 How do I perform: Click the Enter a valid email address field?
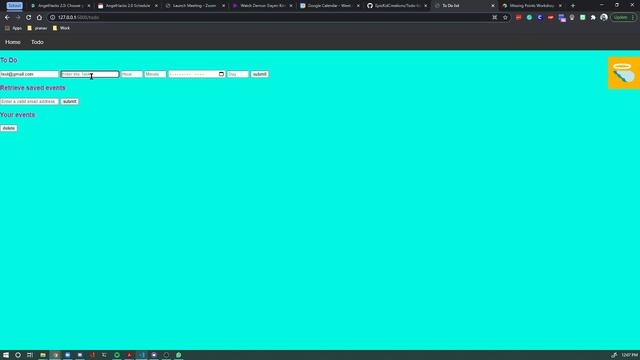coord(29,101)
